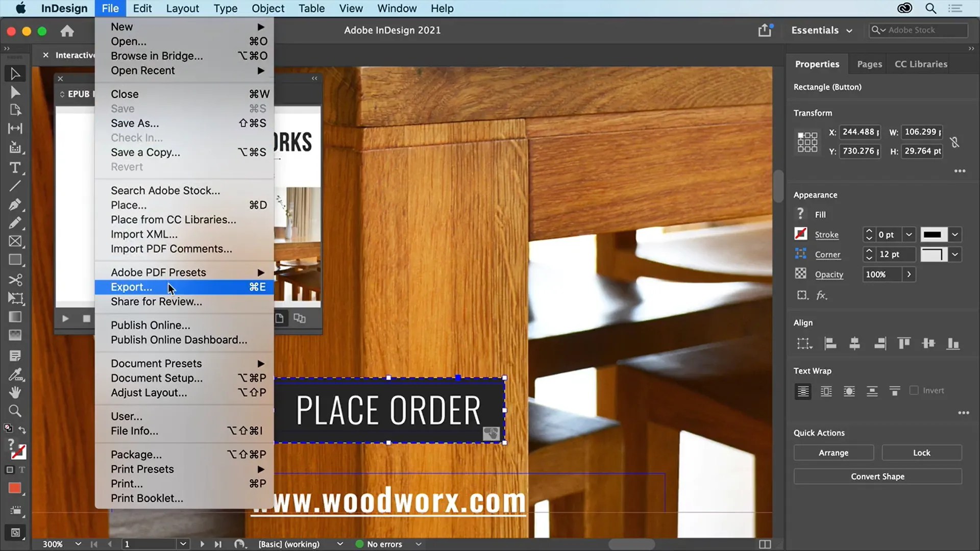Activate the Rectangle tool
Viewport: 980px width, 551px height.
tap(15, 260)
